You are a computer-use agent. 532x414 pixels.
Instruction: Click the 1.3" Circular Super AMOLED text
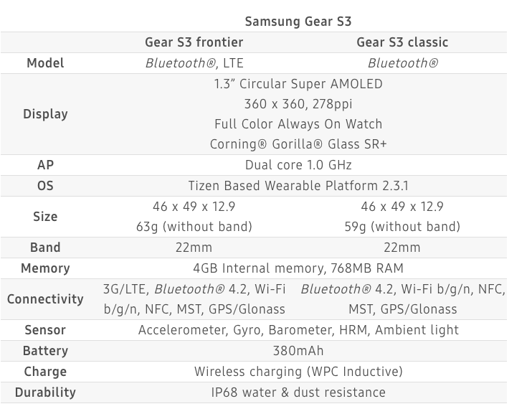point(298,84)
